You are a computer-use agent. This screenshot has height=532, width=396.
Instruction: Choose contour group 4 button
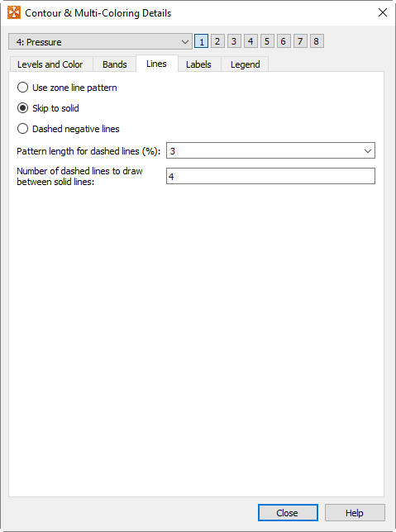click(x=250, y=41)
